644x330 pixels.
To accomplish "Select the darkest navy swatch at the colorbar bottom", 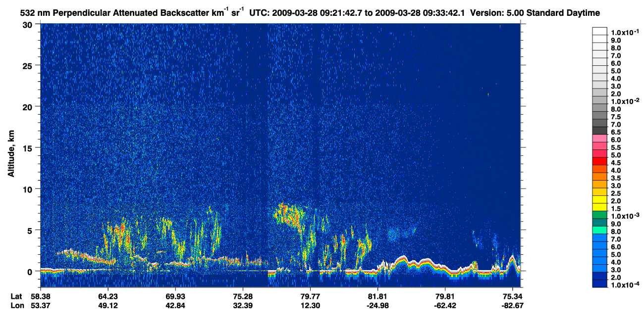I will pos(600,284).
